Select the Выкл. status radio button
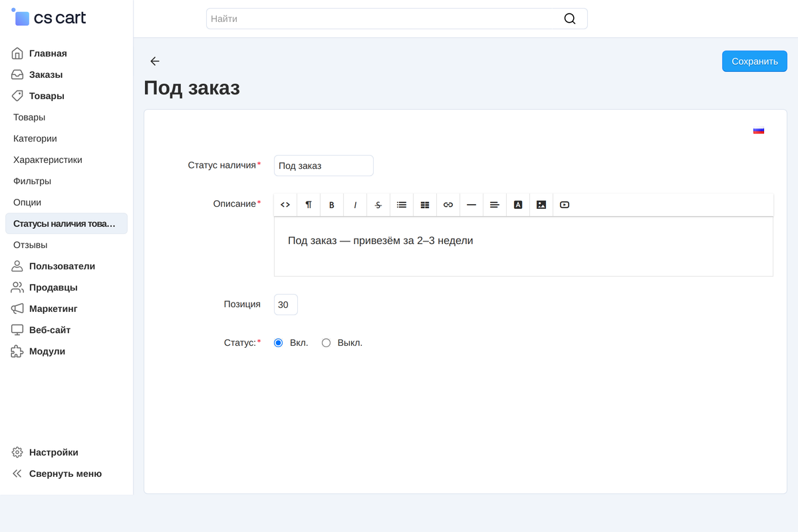 pos(326,343)
